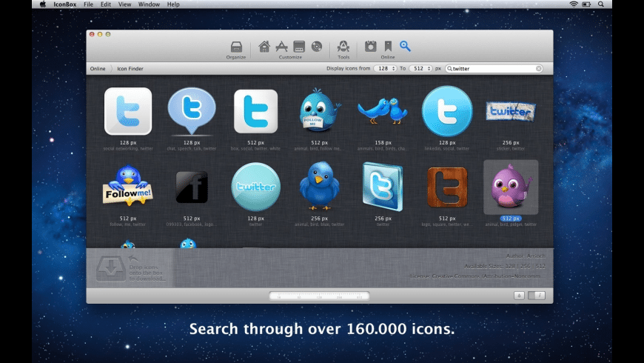Select the wooden square Twitter icon

[x=447, y=187]
